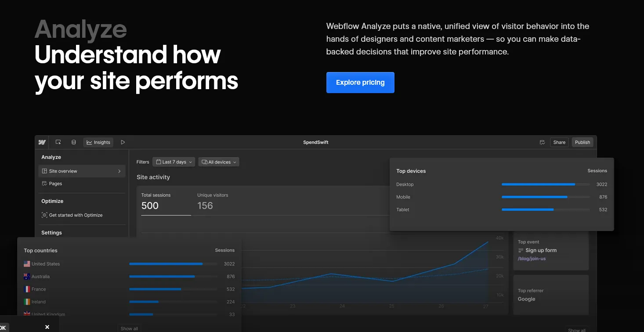
Task: Click the Ireland flag icon
Action: [27, 302]
